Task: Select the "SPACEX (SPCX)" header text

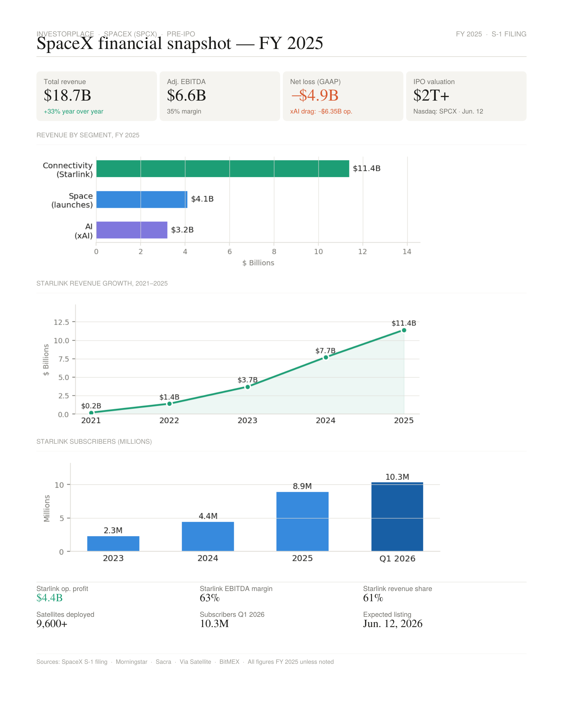Action: pyautogui.click(x=130, y=34)
